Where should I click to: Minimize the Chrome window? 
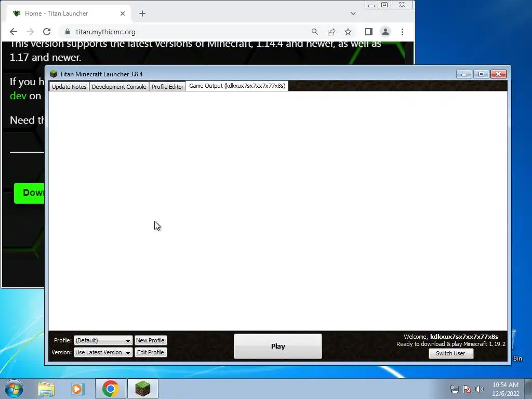pyautogui.click(x=371, y=5)
